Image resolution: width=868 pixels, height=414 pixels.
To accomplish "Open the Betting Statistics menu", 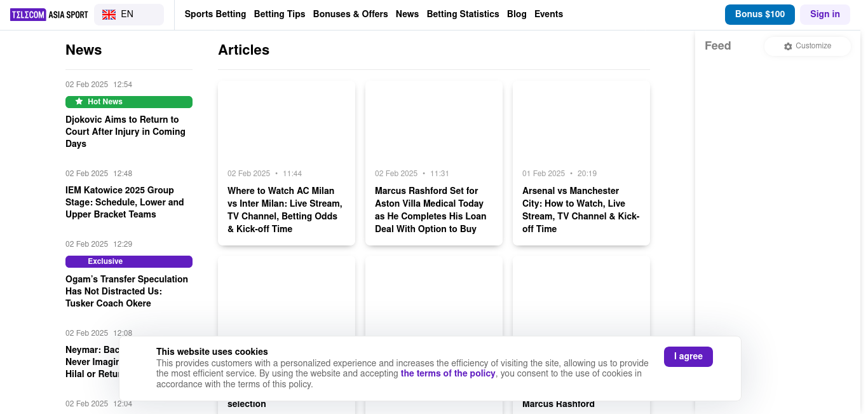I will tap(463, 14).
